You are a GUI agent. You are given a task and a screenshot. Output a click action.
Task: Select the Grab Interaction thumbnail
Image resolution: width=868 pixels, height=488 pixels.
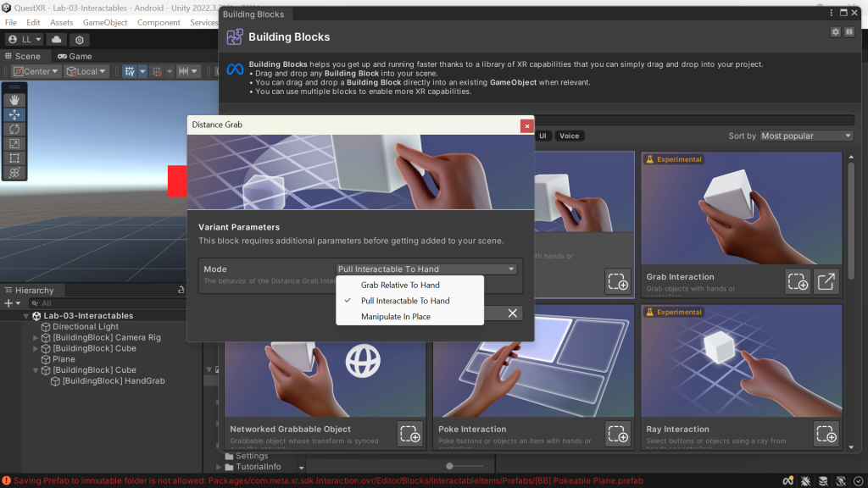click(741, 208)
